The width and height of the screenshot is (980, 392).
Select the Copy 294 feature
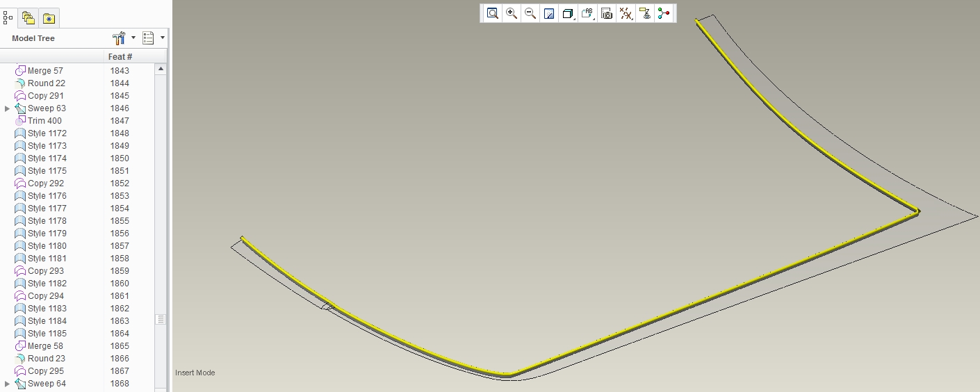(40, 296)
